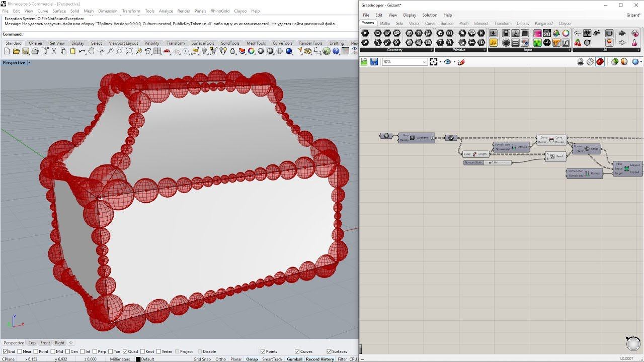
Task: Expand the Geometry panel in Params tab
Action: click(x=432, y=50)
